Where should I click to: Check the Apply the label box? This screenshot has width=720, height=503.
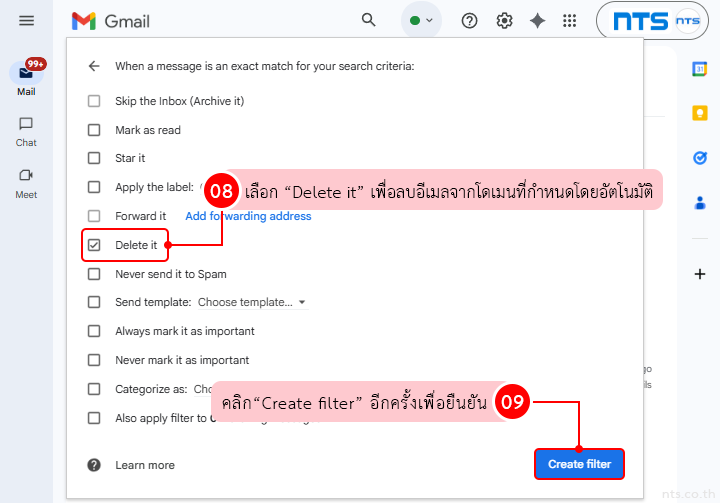tap(94, 187)
